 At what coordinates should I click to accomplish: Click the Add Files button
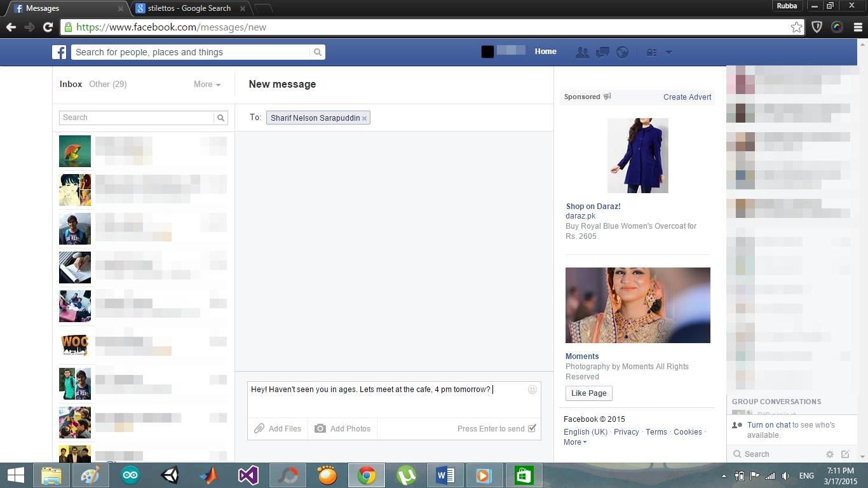click(x=278, y=429)
